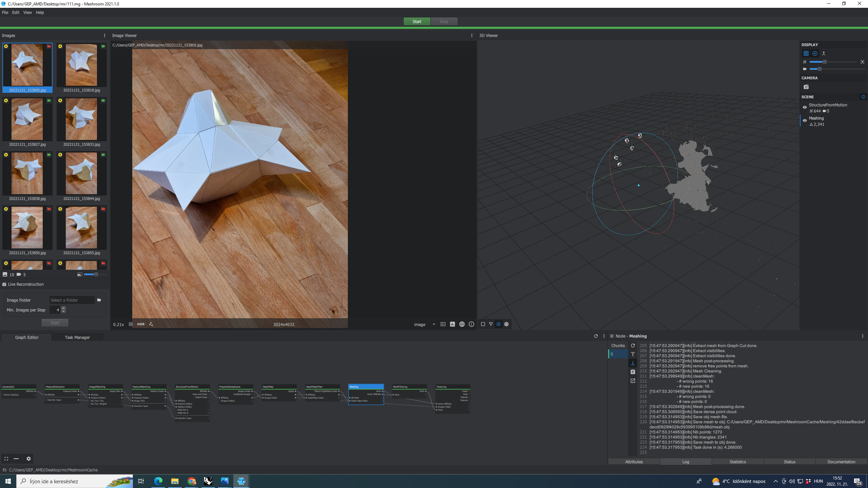Open the Image Viewer info panel icon

point(471,324)
